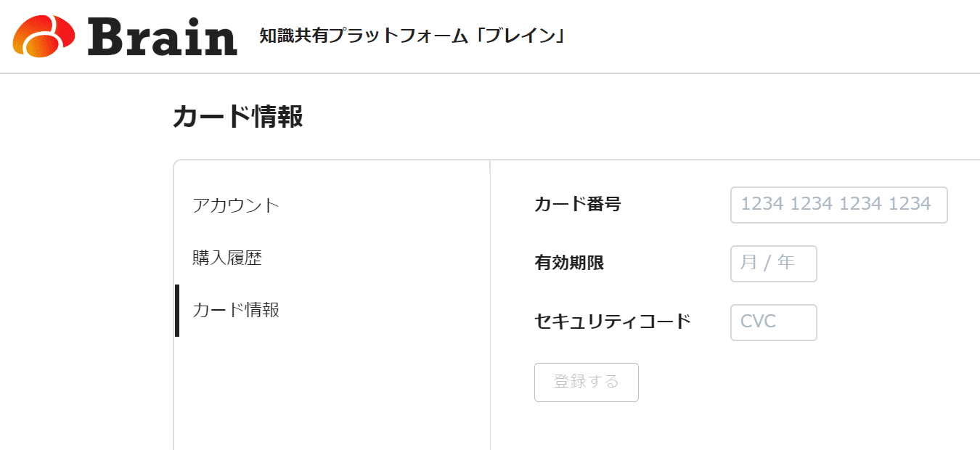Go to 購入履歴 in the sidebar
This screenshot has width=980, height=450.
227,258
